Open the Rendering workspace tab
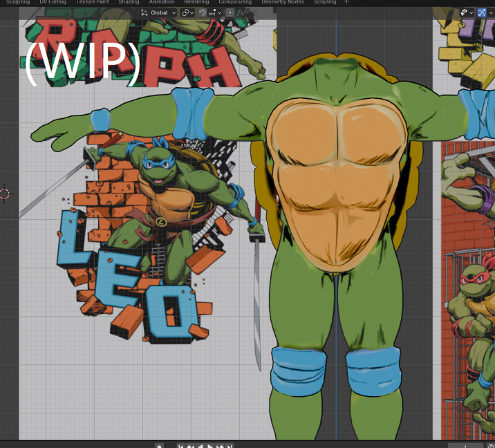Image resolution: width=495 pixels, height=448 pixels. 196,2
